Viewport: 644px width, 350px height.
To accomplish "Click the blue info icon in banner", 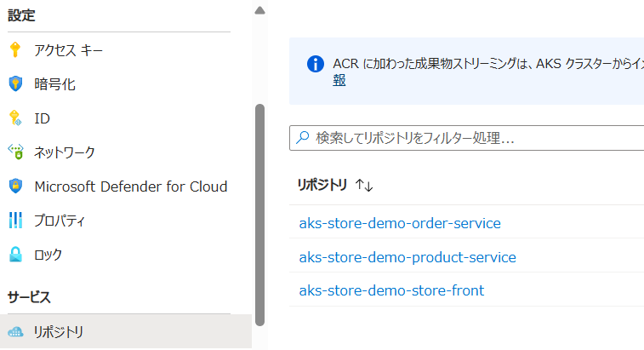I will 316,64.
